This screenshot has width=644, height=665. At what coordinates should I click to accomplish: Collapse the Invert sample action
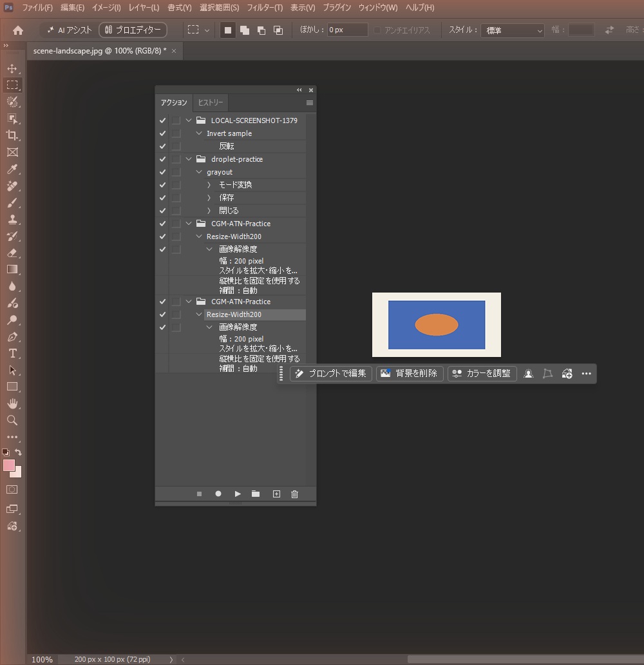(x=199, y=133)
